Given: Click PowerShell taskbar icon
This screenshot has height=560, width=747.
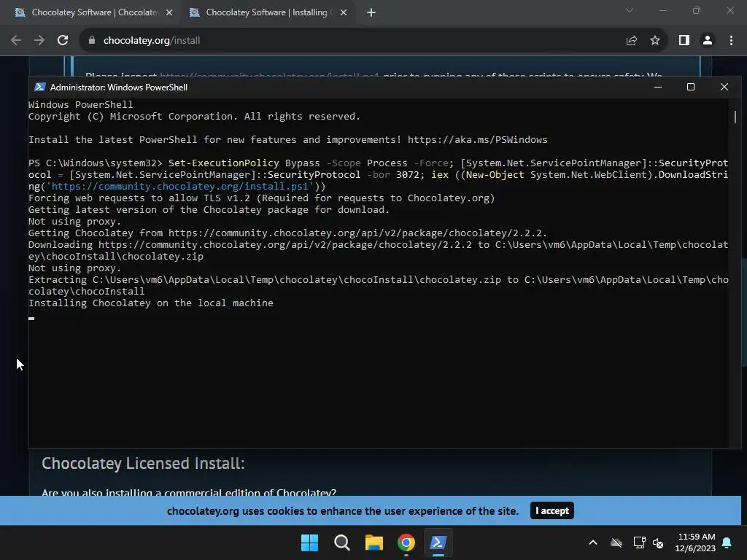Looking at the screenshot, I should point(438,542).
